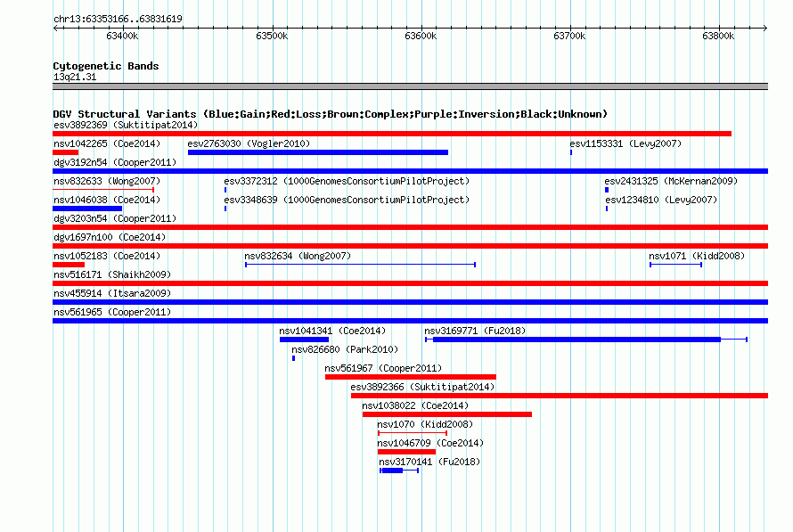Select the nsv1071 (Kidd2008) label
Image resolution: width=793 pixels, height=532 pixels.
pos(697,256)
